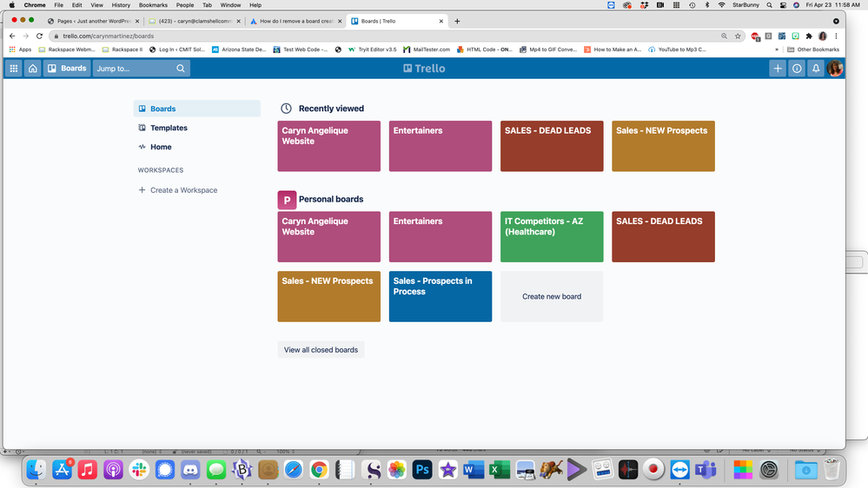Click the zoom magnifier in address bar
Viewport: 868px width, 488px height.
[724, 36]
